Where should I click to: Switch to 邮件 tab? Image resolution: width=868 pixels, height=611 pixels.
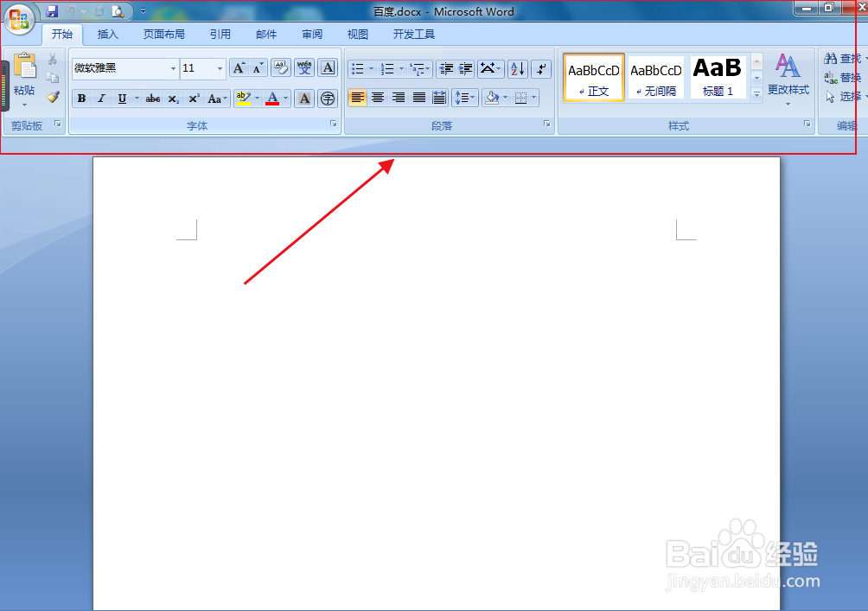pyautogui.click(x=265, y=35)
